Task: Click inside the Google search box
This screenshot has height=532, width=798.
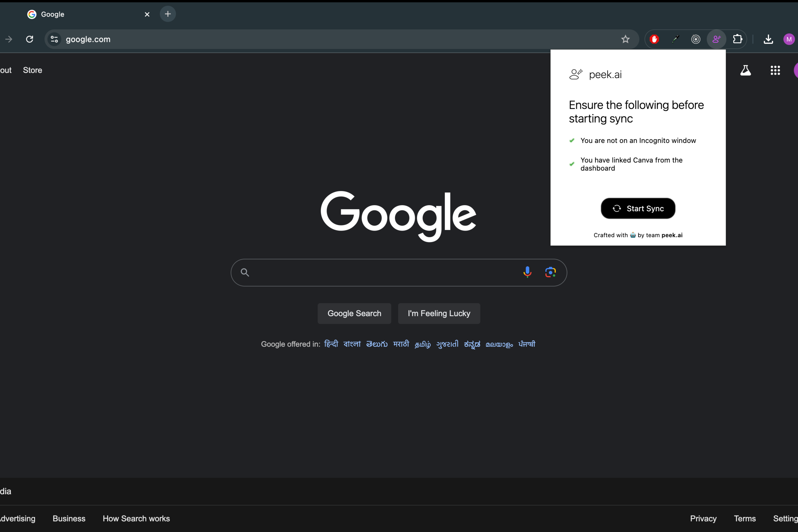Action: pyautogui.click(x=383, y=272)
